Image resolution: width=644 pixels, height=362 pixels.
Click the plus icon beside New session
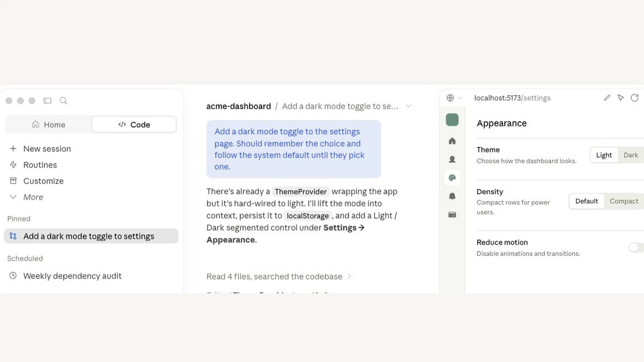(x=13, y=149)
